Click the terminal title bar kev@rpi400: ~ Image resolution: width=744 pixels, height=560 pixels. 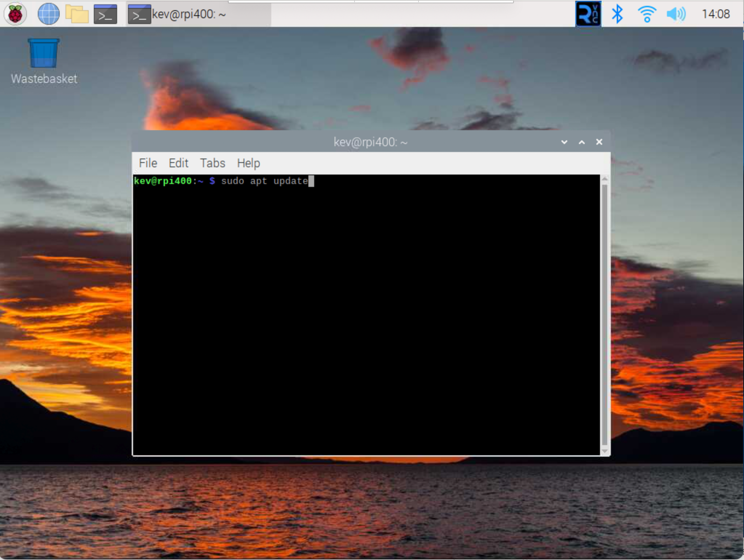point(371,142)
